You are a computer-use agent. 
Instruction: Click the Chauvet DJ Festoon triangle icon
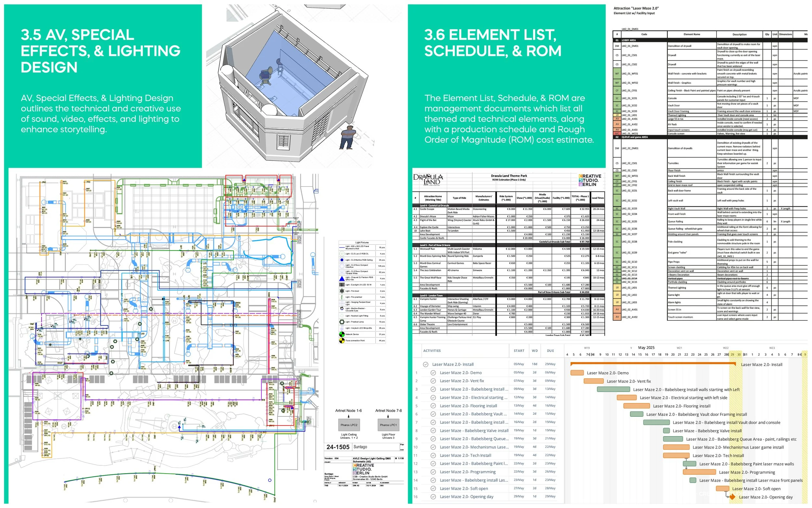coord(342,279)
